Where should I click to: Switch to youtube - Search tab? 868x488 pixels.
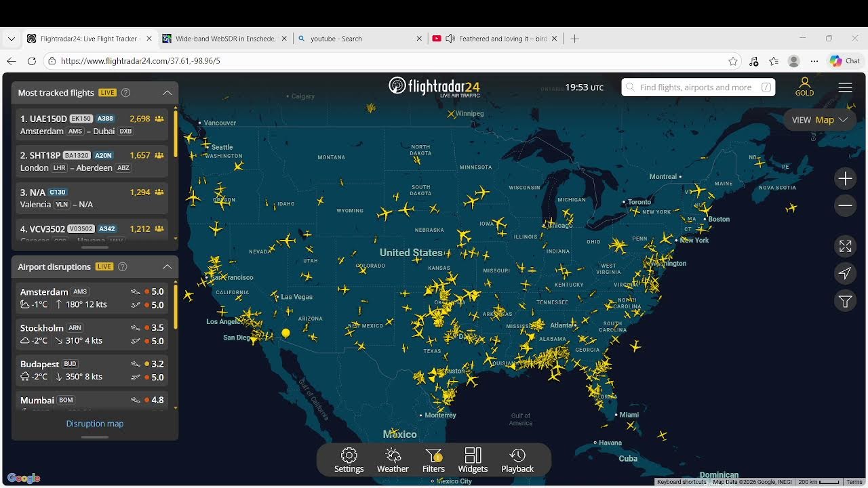(360, 39)
